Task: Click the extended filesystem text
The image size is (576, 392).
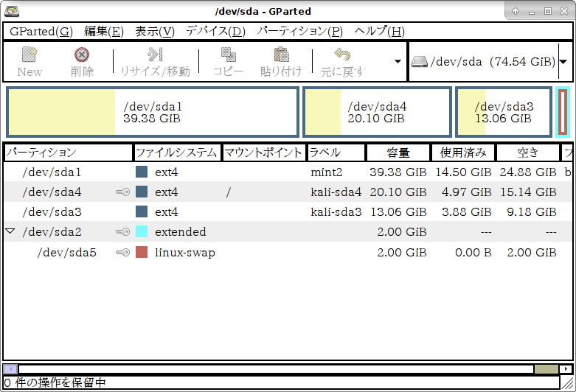Action: pyautogui.click(x=181, y=231)
